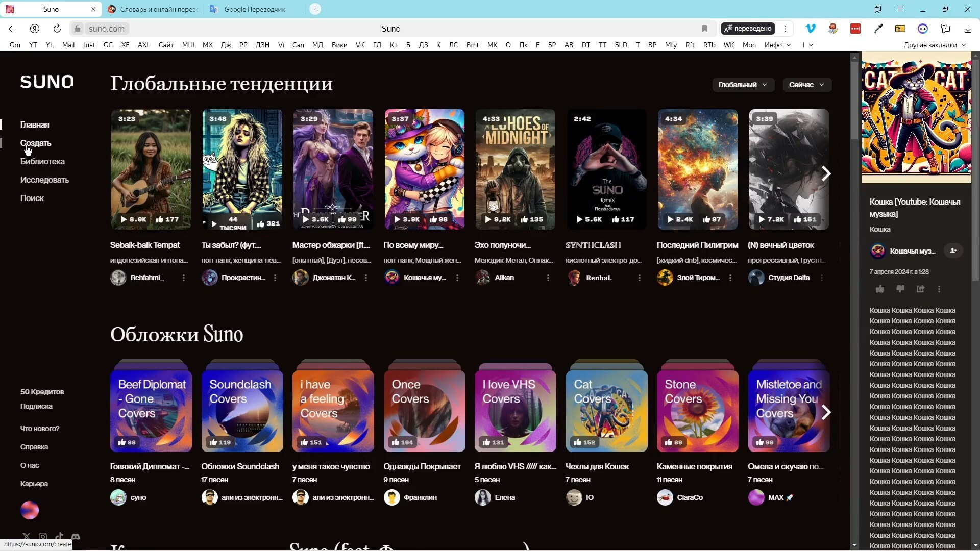Screen dimensions: 980x551
Task: Next arrow on Обложки Suno carousel
Action: [826, 412]
